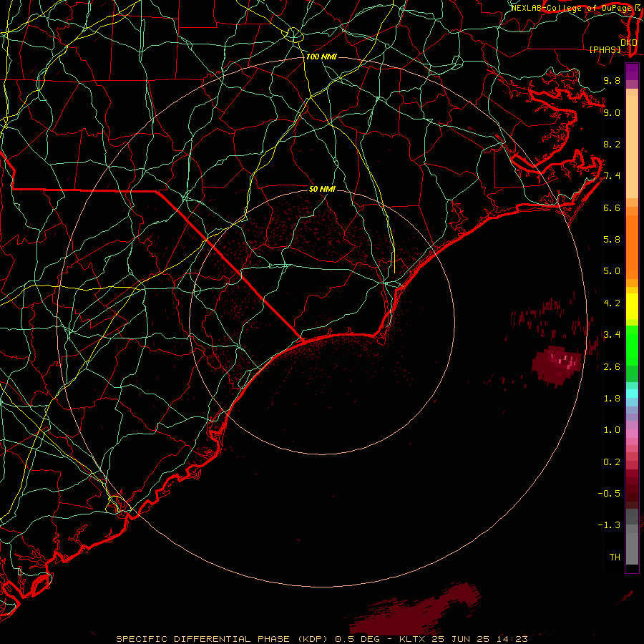This screenshot has width=644, height=644.
Task: Click the 1.0 value on the legend
Action: [x=612, y=430]
